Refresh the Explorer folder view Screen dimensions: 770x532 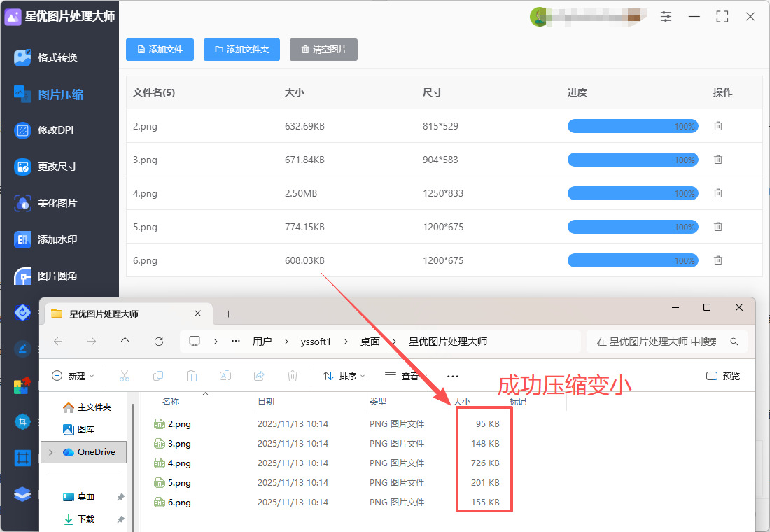coord(159,342)
